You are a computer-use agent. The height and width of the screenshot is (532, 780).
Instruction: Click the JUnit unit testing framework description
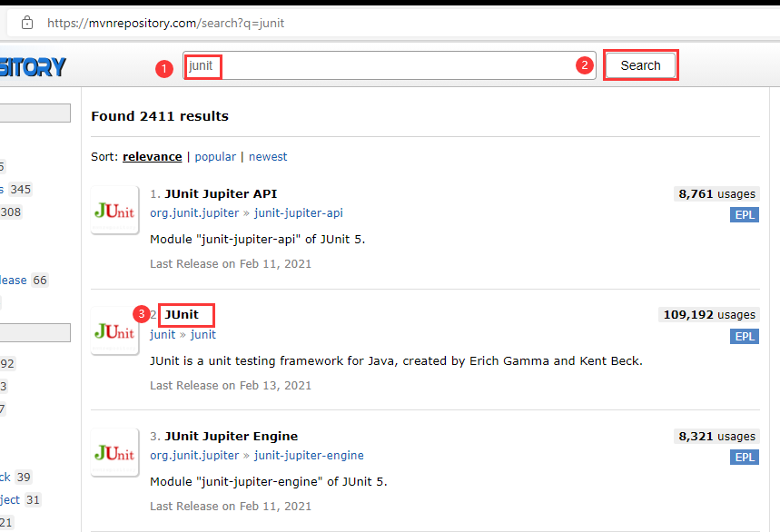click(397, 361)
